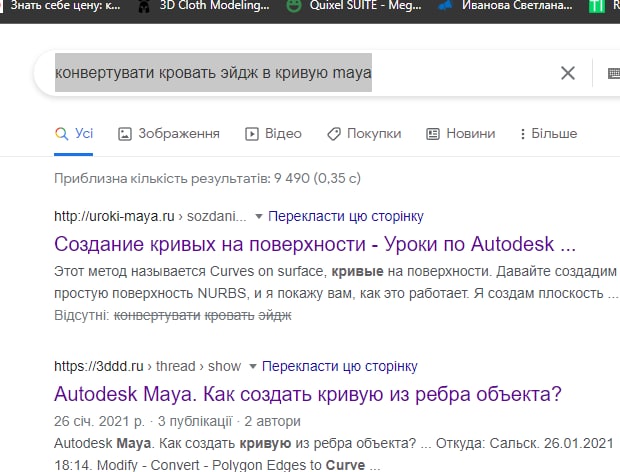Open Создание кривых на поверхности result
The image size is (620, 472).
(315, 244)
